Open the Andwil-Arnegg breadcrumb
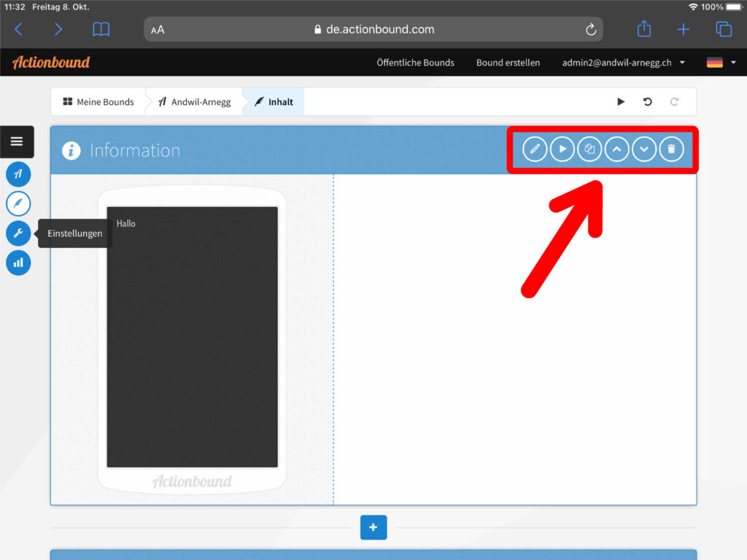Screen dimensions: 747x560 (194, 102)
